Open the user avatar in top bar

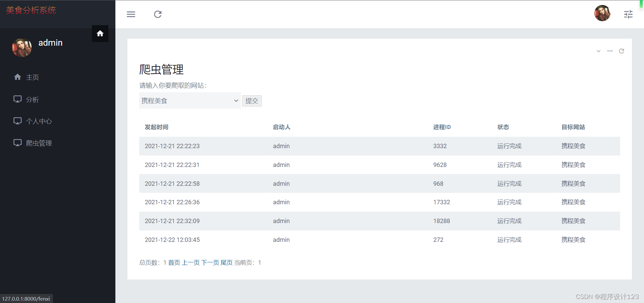[602, 13]
